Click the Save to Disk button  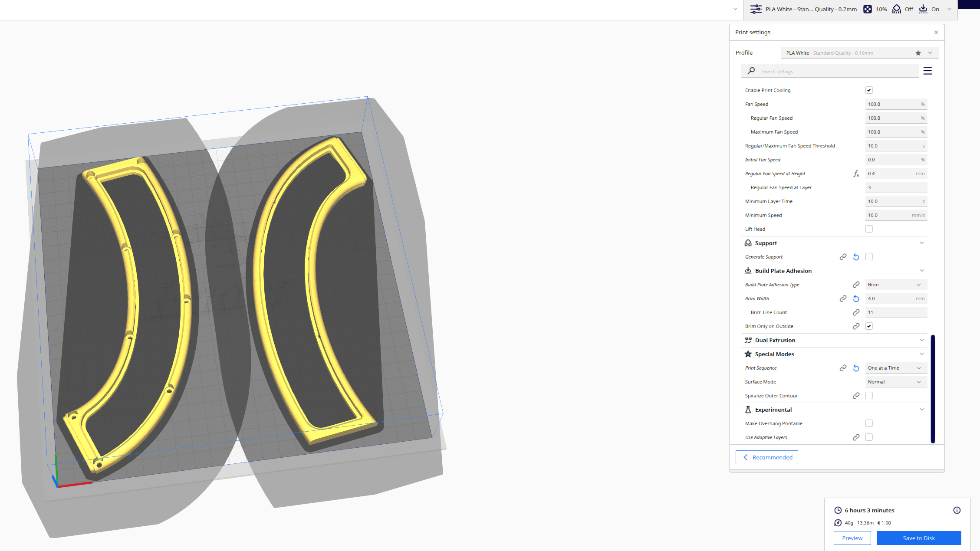click(x=919, y=538)
